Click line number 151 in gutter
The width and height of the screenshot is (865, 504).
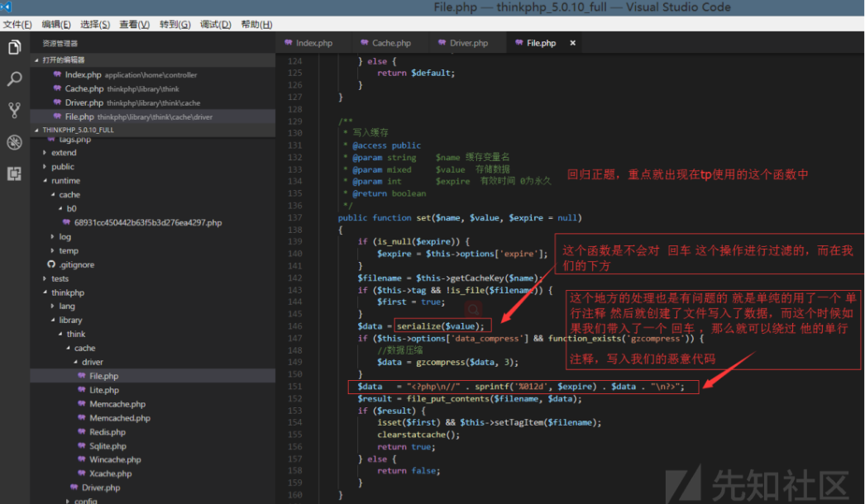(x=295, y=387)
